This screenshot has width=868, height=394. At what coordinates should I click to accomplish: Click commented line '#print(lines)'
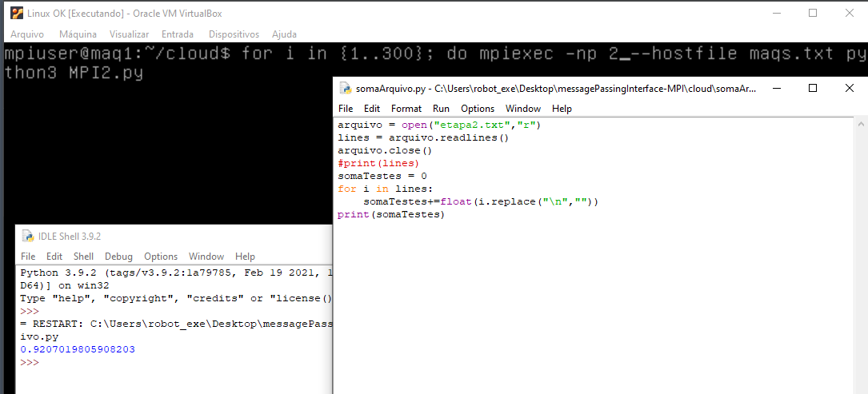coord(378,163)
